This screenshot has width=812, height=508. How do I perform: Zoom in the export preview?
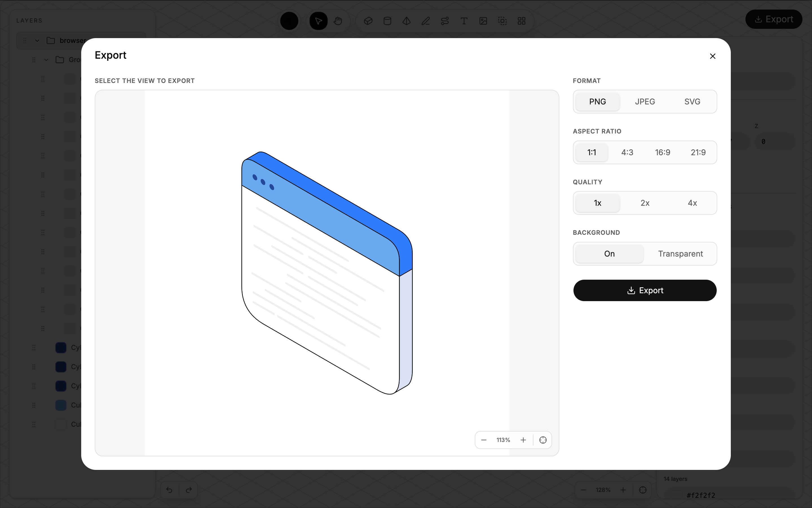click(x=523, y=440)
